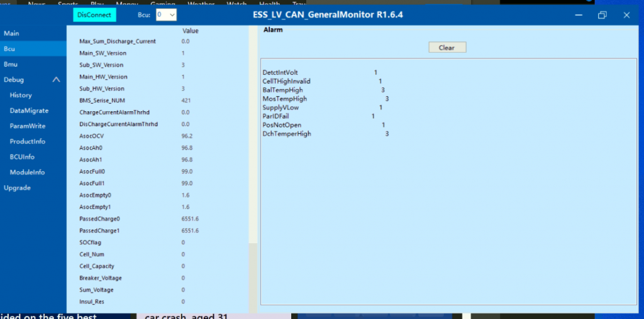This screenshot has height=319, width=644.
Task: Open the Bcu number dropdown
Action: click(166, 15)
